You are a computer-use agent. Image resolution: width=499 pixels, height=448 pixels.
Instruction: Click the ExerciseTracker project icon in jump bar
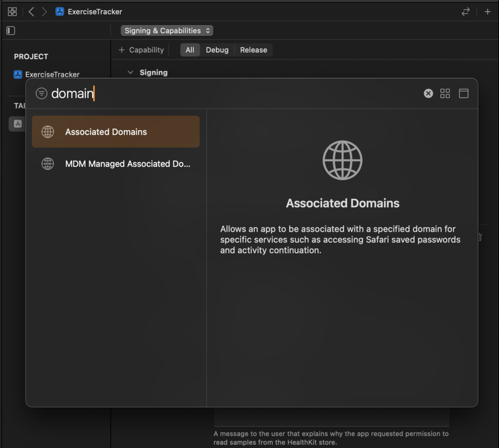pos(59,12)
